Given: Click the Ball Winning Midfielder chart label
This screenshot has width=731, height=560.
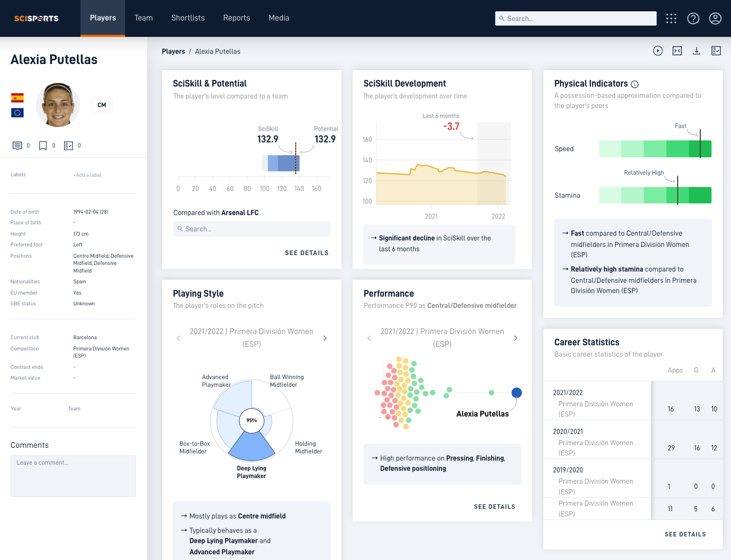Looking at the screenshot, I should coord(287,381).
